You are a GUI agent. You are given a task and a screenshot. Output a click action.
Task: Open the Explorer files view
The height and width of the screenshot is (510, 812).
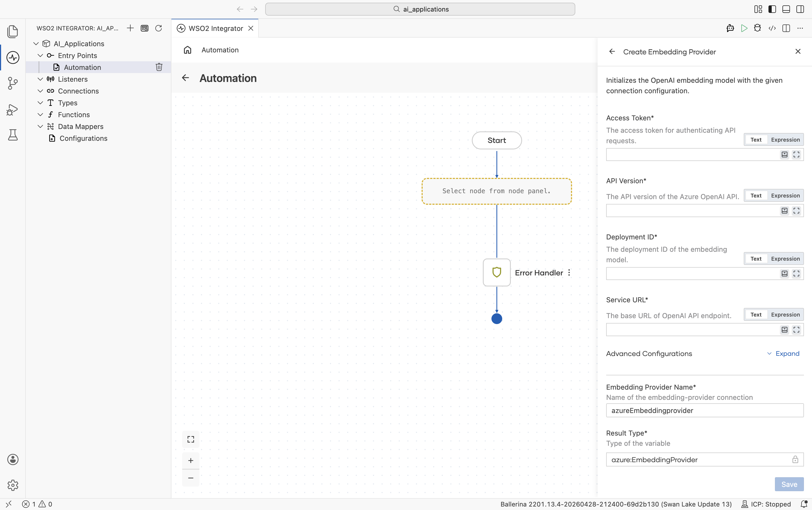[13, 31]
